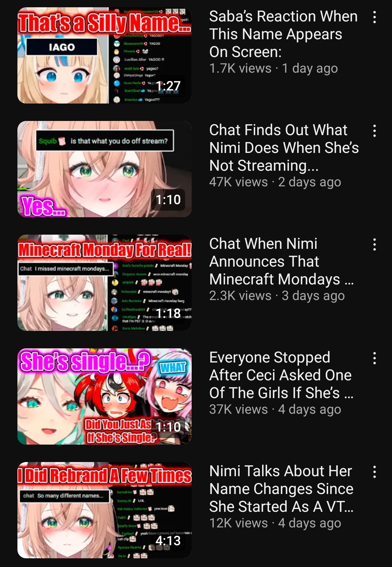
Task: Play the 'I Did Rebrand A Few Times' thumbnail
Action: (105, 510)
